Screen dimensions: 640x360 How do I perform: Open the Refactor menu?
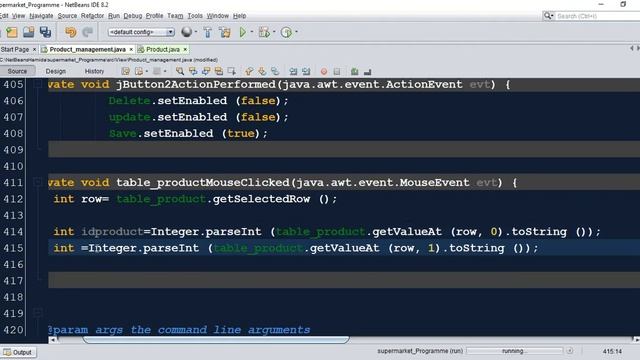92,16
